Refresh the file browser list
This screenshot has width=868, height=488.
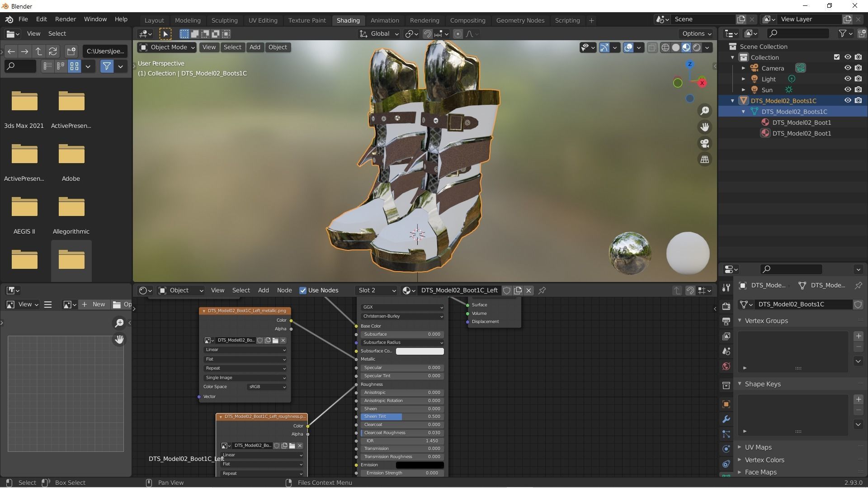coord(53,52)
